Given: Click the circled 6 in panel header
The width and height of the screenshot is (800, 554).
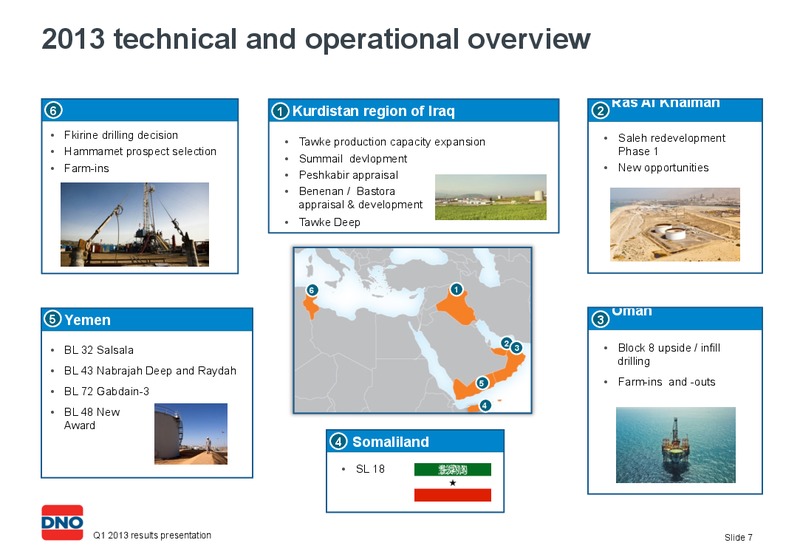Looking at the screenshot, I should pos(53,110).
